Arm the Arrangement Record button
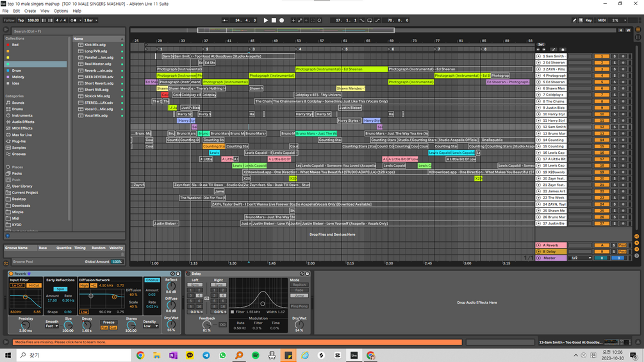This screenshot has width=644, height=362. (x=282, y=20)
